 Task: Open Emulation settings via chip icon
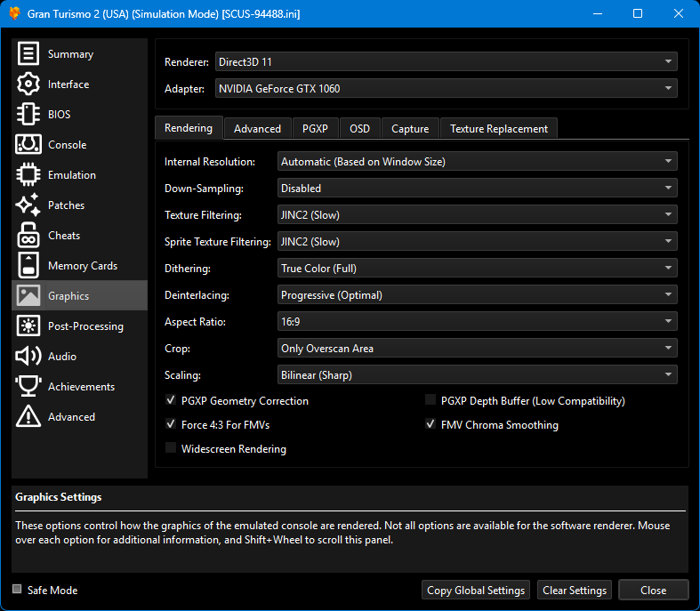[28, 175]
